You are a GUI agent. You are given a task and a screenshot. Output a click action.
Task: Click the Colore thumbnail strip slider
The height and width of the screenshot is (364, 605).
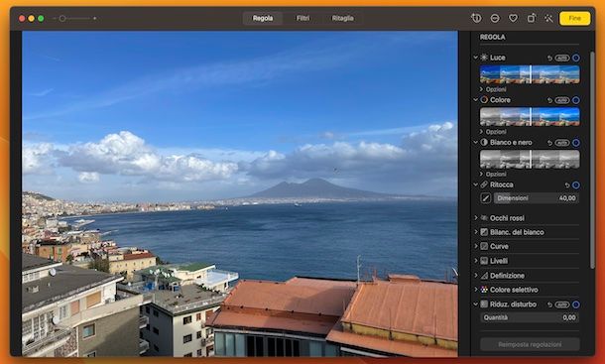pyautogui.click(x=530, y=117)
